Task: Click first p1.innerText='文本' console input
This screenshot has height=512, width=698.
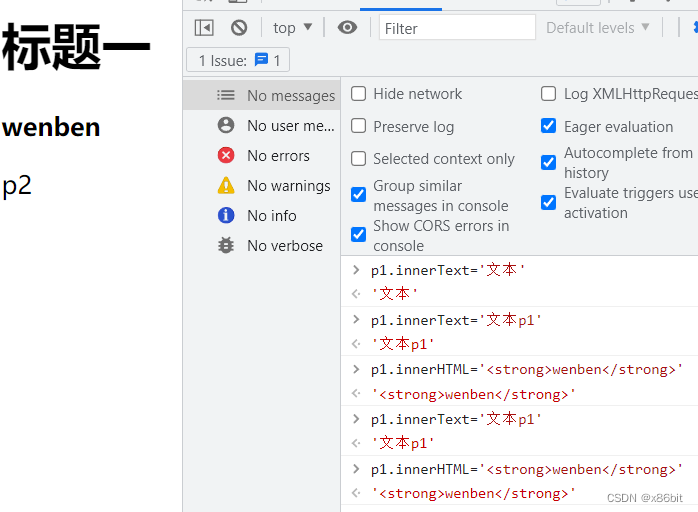Action: point(448,270)
